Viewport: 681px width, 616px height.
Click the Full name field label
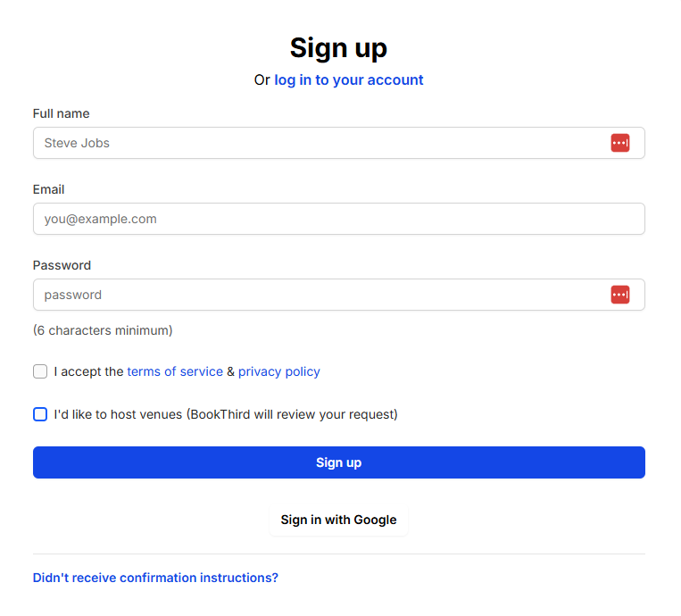(x=62, y=113)
